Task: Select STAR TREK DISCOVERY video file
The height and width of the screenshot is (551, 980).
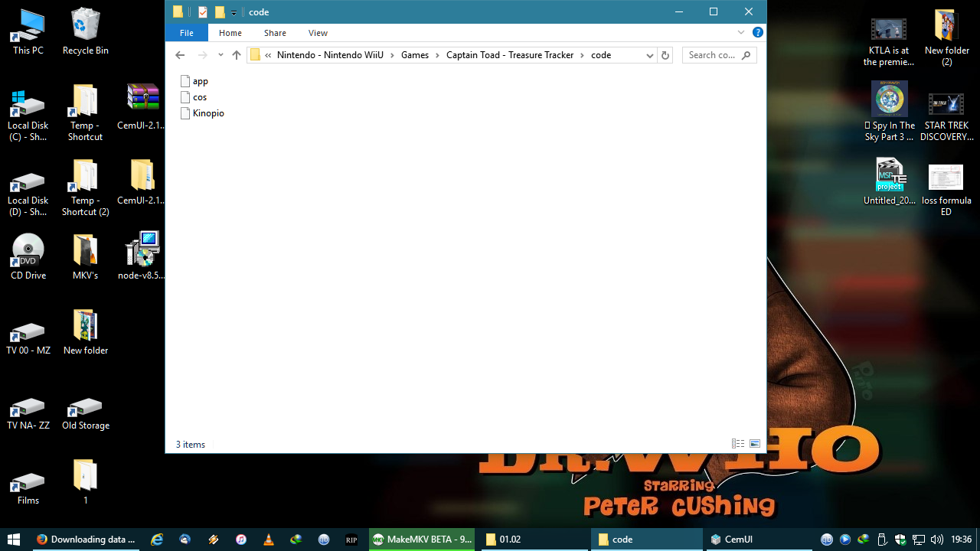Action: coord(946,116)
